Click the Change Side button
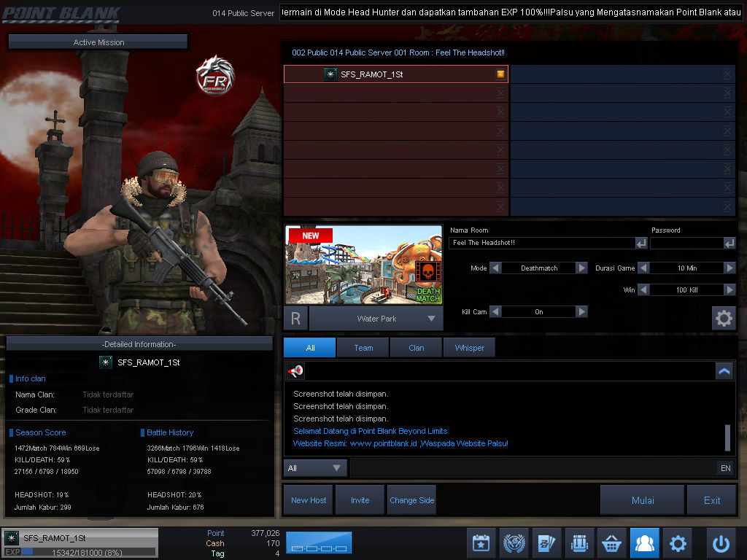 point(411,500)
